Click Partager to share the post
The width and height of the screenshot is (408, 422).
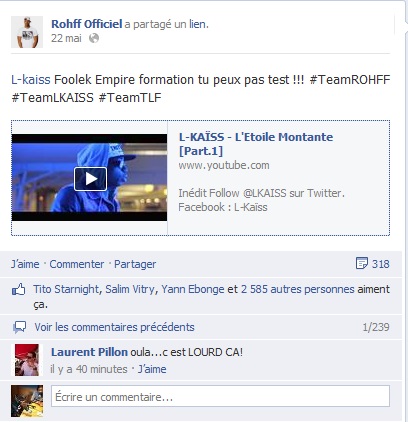[x=135, y=264]
